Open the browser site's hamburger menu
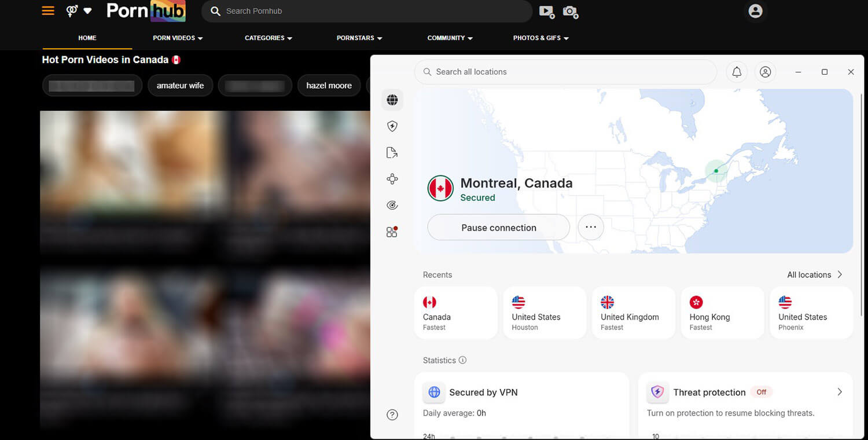868x440 pixels. [x=48, y=10]
